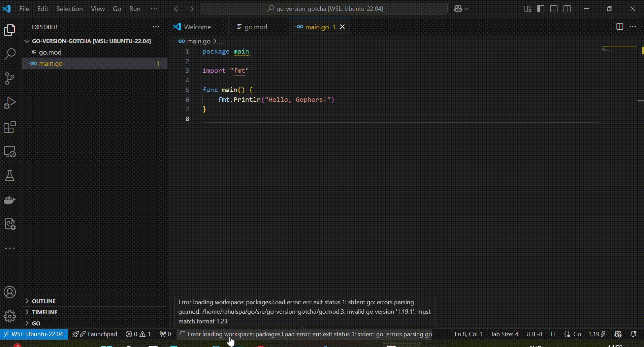Open the Remote Explorer view

pos(10,152)
